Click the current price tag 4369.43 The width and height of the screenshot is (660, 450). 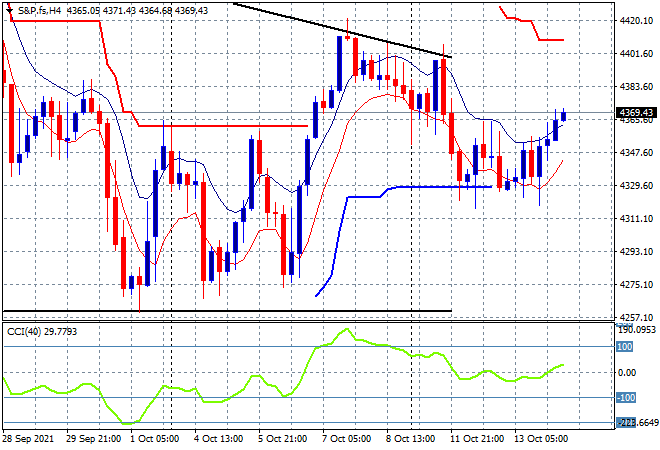click(636, 112)
